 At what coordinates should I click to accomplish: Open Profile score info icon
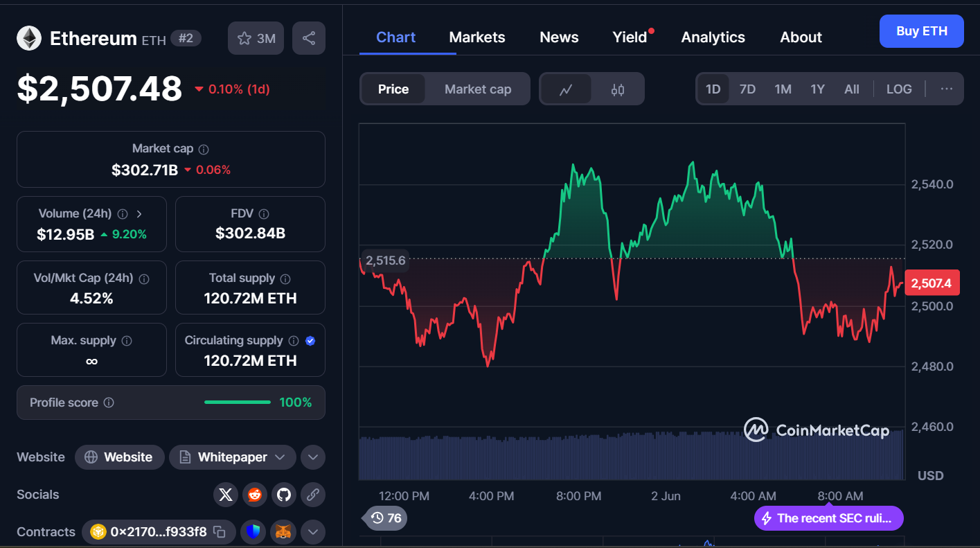click(x=109, y=403)
